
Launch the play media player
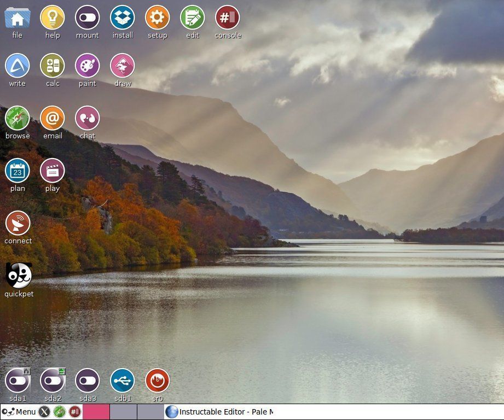point(52,171)
